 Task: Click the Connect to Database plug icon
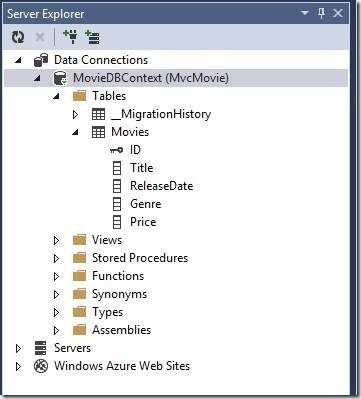pyautogui.click(x=71, y=36)
